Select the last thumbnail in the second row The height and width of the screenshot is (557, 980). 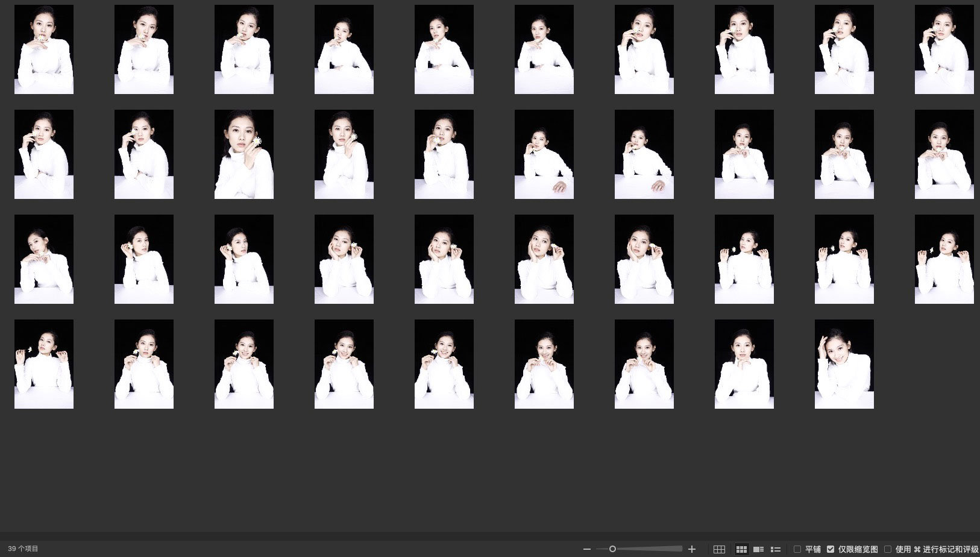click(x=944, y=154)
